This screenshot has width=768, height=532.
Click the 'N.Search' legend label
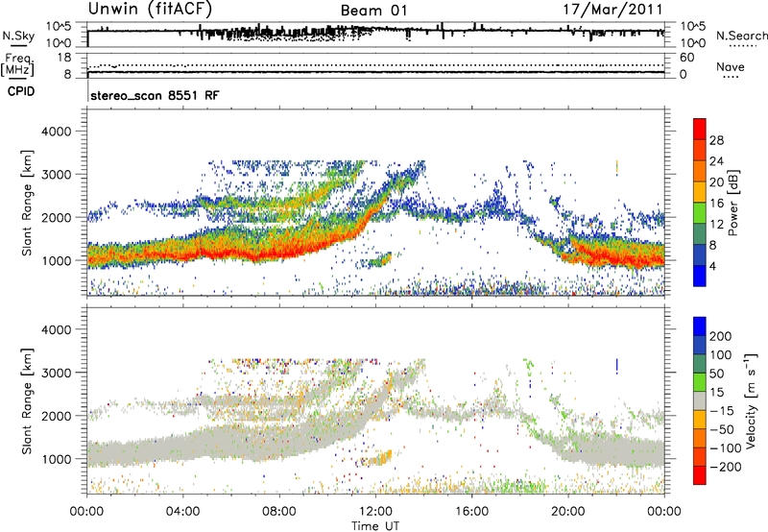(x=741, y=36)
